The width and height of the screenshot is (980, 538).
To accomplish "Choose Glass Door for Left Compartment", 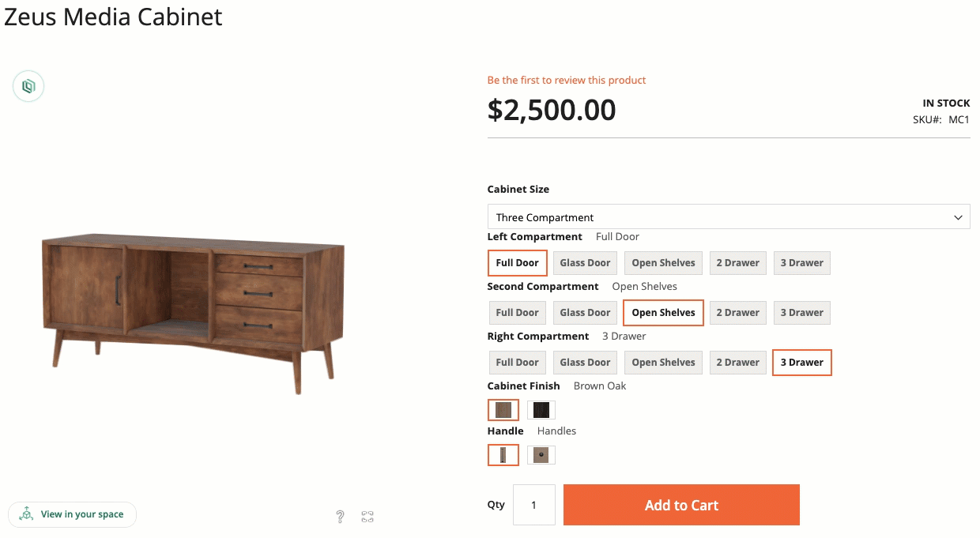I will 585,263.
